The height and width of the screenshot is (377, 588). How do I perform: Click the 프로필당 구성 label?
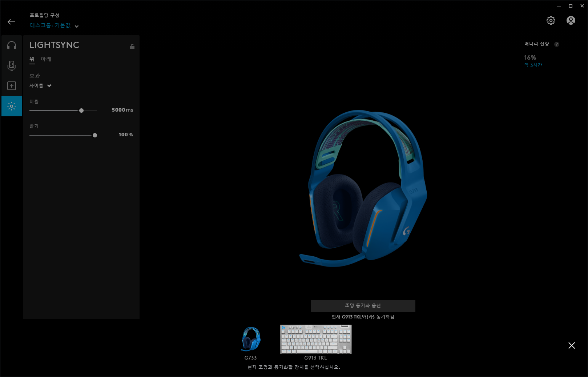pos(44,15)
